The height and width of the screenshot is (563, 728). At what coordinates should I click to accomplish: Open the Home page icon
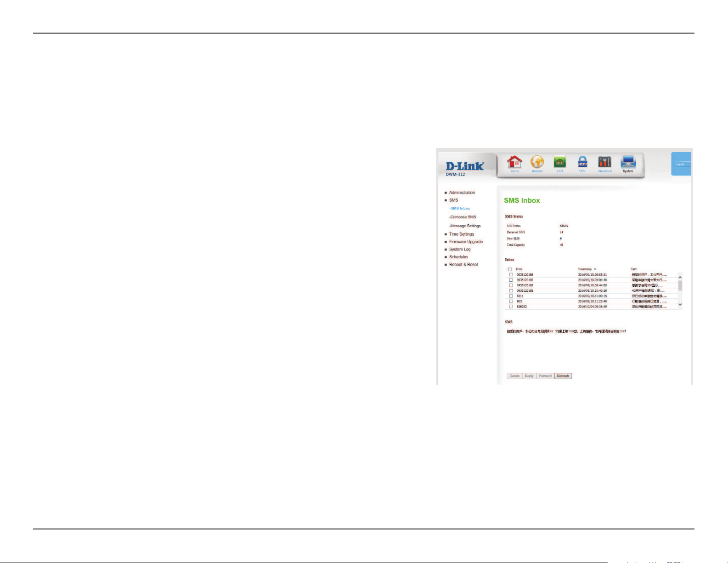(514, 164)
